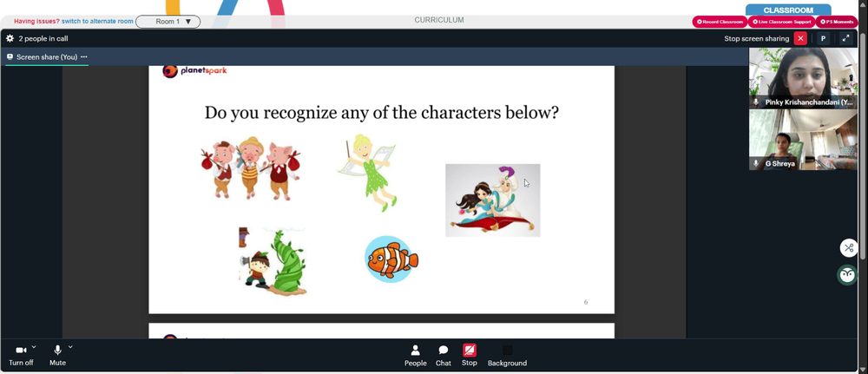Click the slide question heading text
Viewport: 868px width, 374px height.
pyautogui.click(x=381, y=113)
